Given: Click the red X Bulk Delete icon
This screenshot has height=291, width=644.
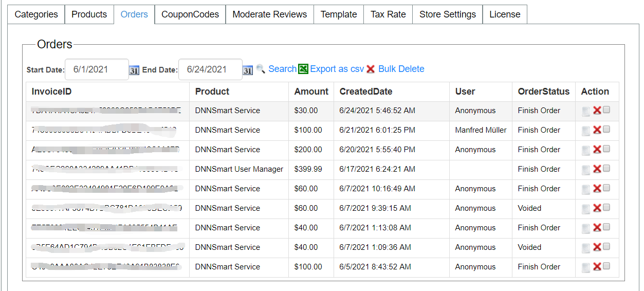Looking at the screenshot, I should (x=371, y=69).
